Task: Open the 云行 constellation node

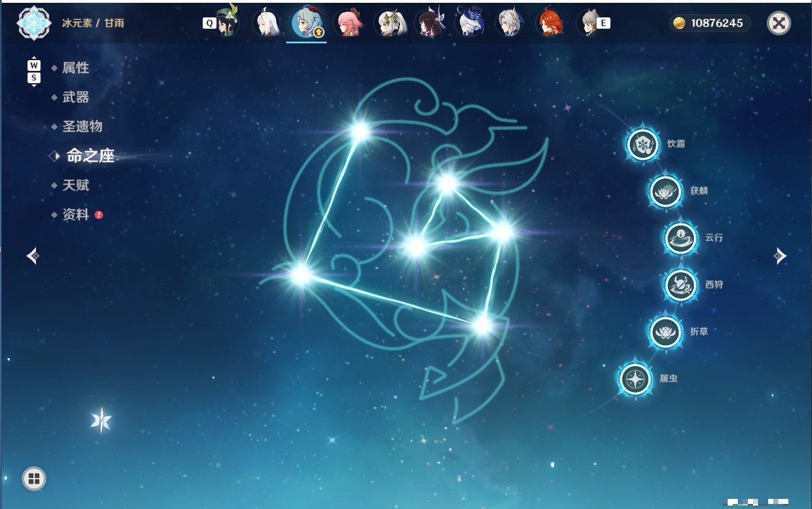Action: tap(680, 238)
